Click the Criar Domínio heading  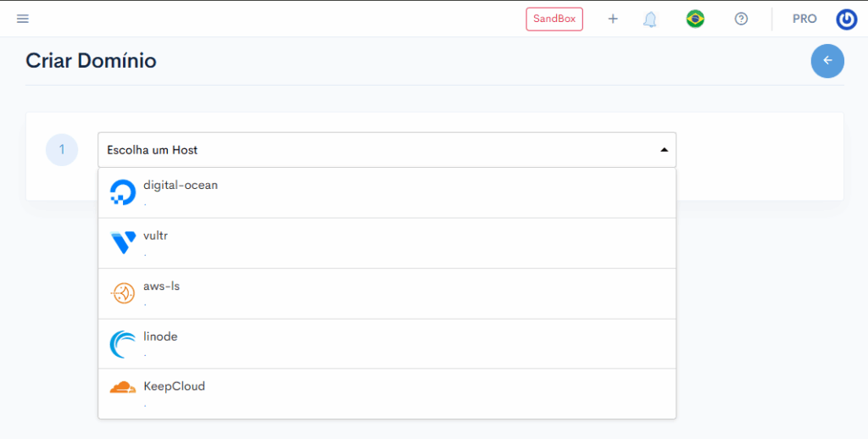pyautogui.click(x=91, y=60)
